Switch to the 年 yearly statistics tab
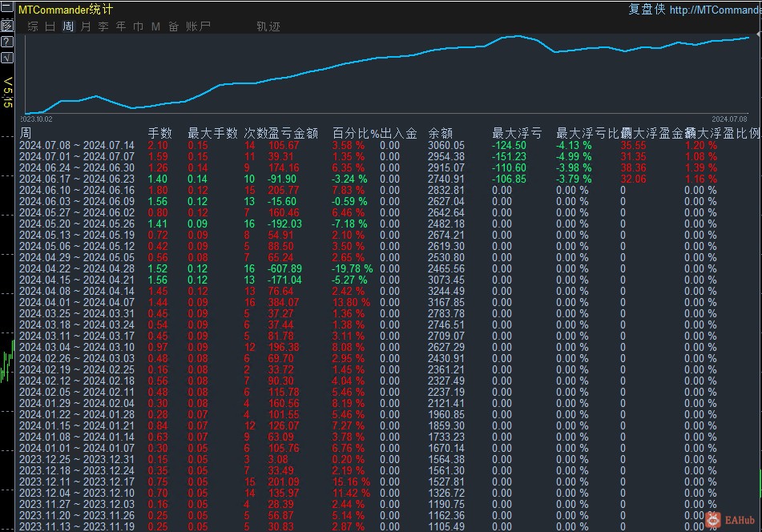 click(121, 26)
